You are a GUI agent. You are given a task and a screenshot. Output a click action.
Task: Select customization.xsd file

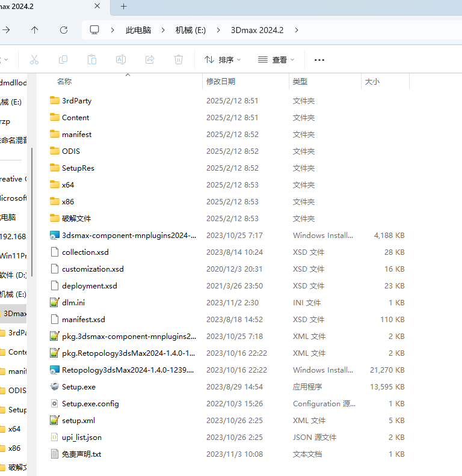coord(87,269)
